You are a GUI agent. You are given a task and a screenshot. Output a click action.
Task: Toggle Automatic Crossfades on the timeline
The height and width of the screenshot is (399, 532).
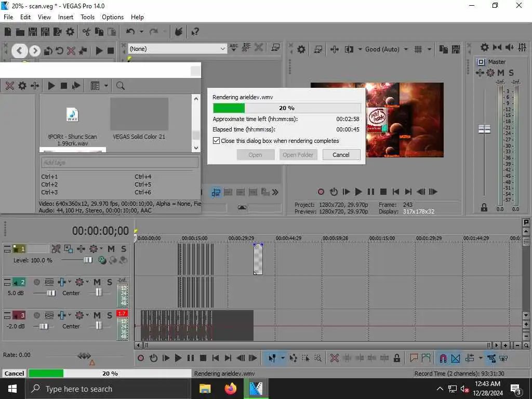456,358
